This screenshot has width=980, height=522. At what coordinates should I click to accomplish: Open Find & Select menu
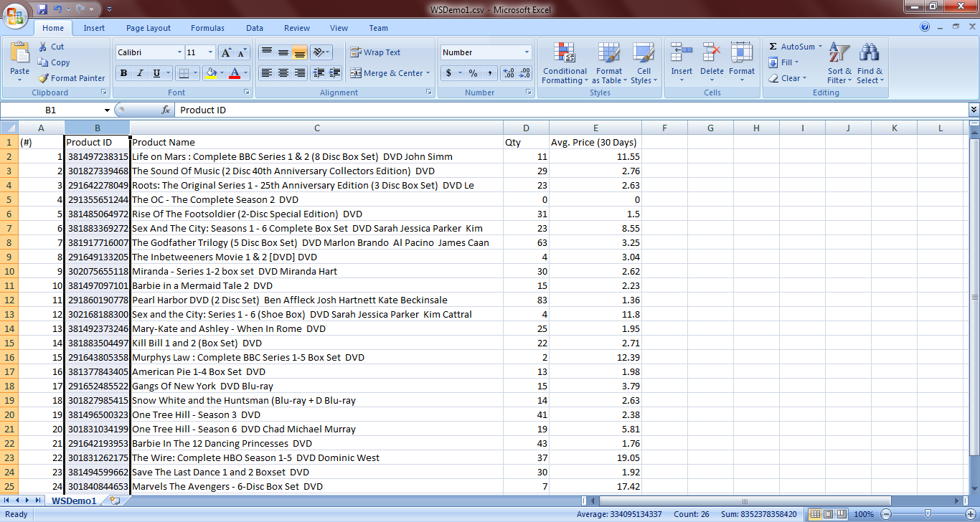(x=870, y=63)
